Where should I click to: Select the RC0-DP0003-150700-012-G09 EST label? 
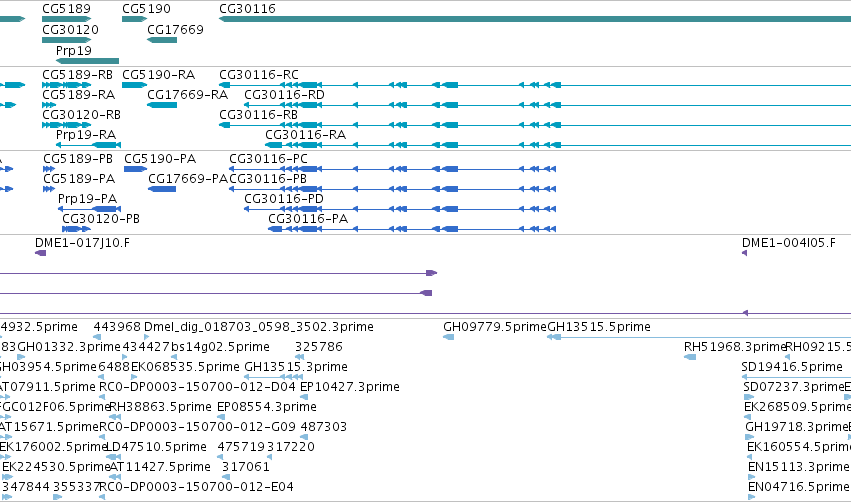tap(198, 427)
